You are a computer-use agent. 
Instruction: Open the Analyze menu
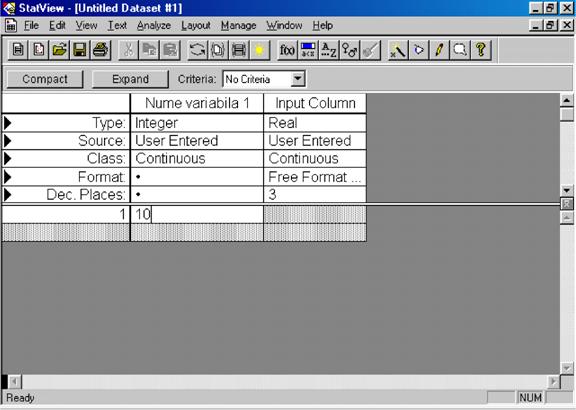[x=154, y=25]
